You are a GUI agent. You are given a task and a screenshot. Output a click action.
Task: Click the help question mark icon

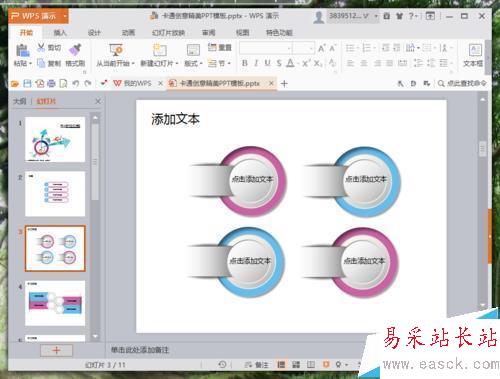click(x=411, y=16)
